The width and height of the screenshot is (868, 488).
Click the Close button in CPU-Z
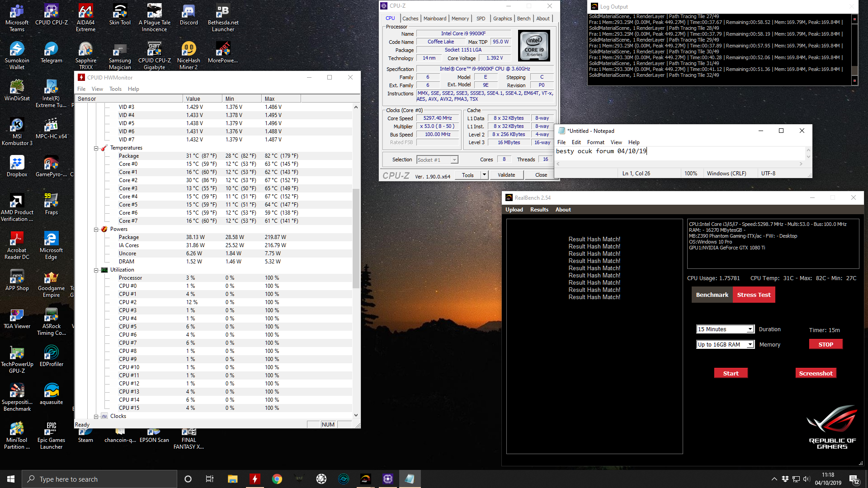click(x=541, y=175)
